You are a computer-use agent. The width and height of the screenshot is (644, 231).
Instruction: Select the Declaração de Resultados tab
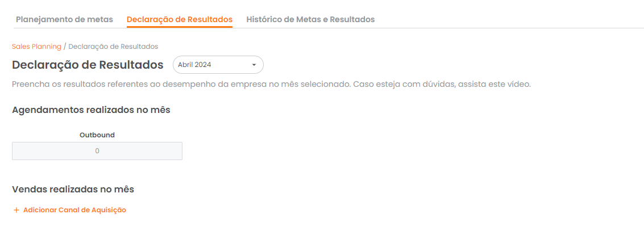click(180, 19)
